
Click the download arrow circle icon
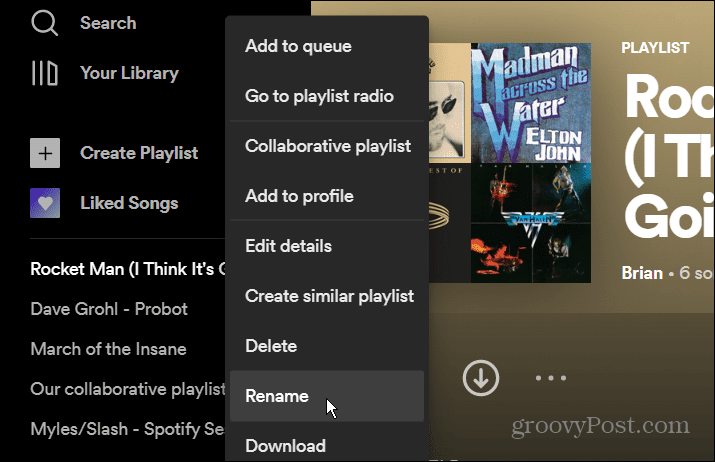click(481, 377)
